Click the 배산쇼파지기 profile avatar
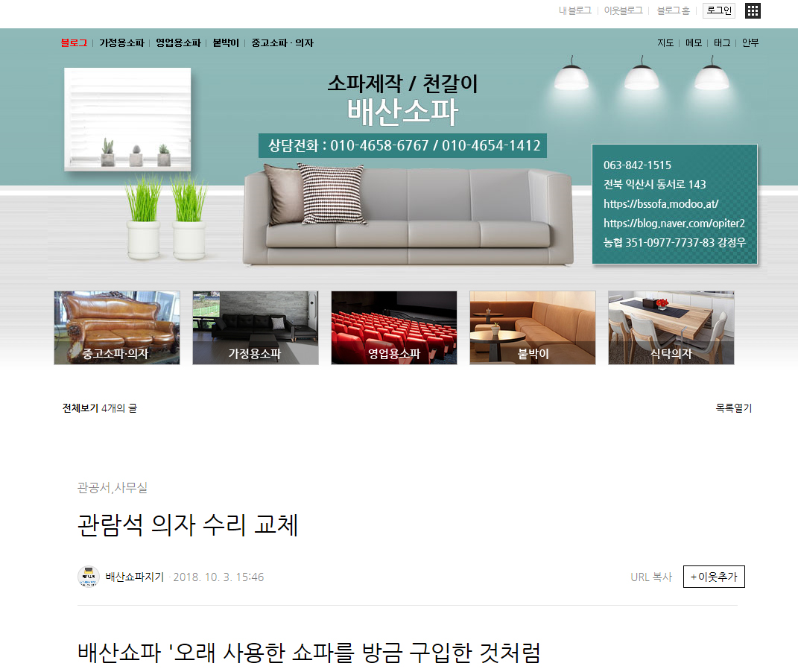 88,577
